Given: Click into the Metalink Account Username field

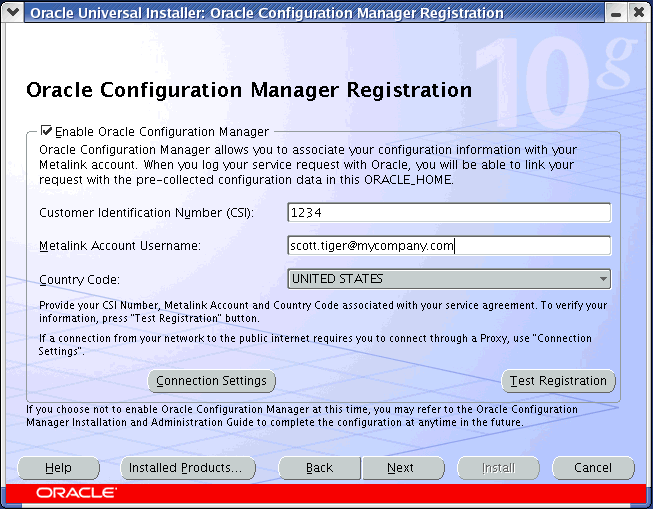Looking at the screenshot, I should pos(448,246).
